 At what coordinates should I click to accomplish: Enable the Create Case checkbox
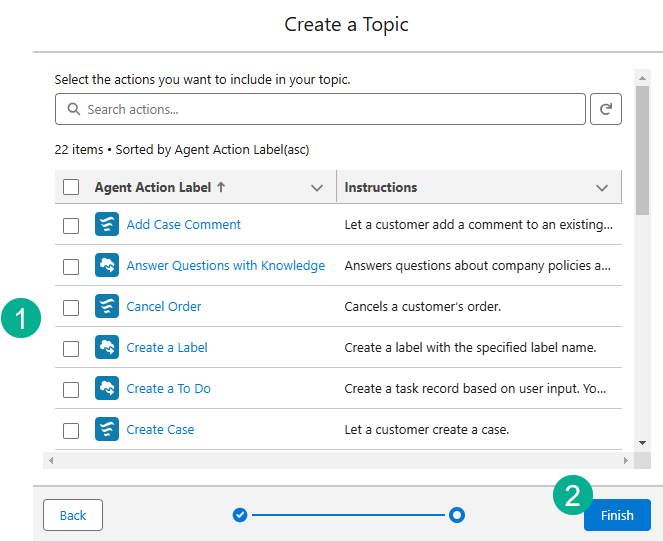pyautogui.click(x=71, y=431)
